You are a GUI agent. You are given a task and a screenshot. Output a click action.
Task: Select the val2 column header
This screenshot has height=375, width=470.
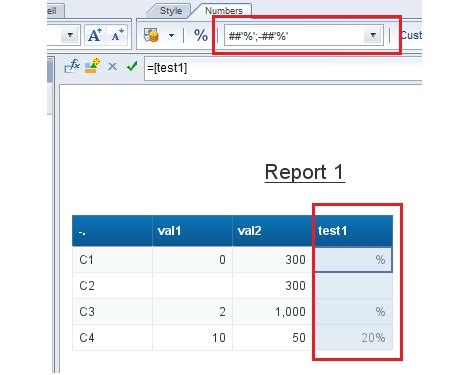pyautogui.click(x=272, y=231)
